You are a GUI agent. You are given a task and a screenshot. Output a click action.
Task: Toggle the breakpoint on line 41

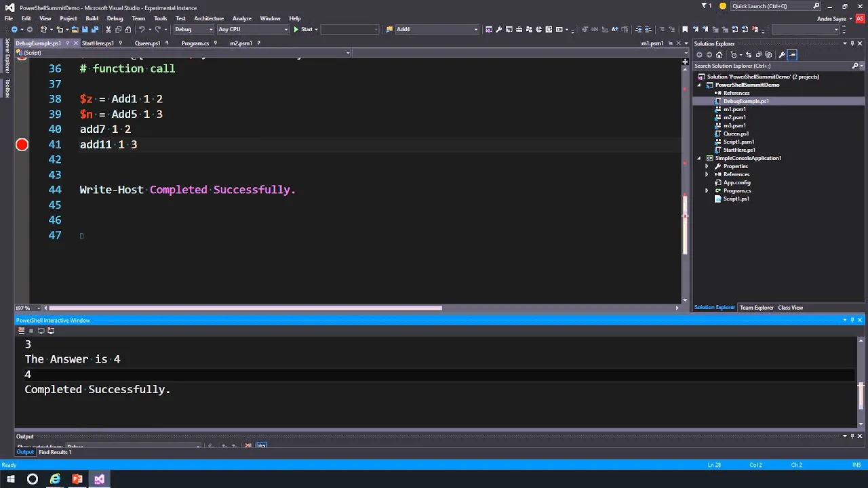click(x=22, y=144)
